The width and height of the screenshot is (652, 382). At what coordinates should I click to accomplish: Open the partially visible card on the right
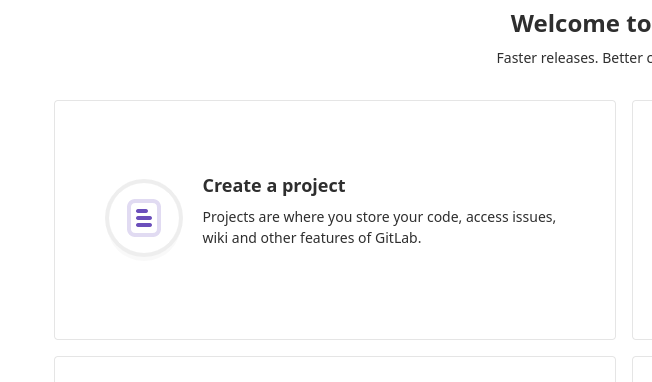[x=642, y=220]
